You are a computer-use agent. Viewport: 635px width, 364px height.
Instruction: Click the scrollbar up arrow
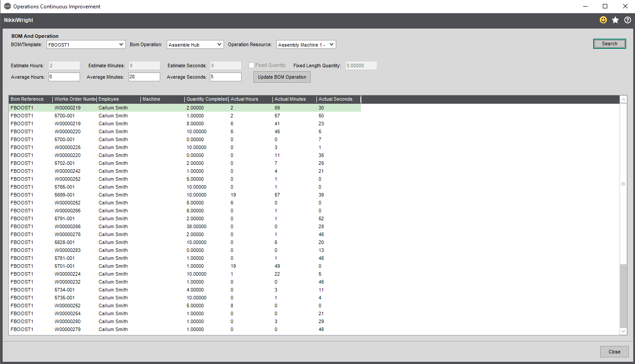[x=623, y=100]
